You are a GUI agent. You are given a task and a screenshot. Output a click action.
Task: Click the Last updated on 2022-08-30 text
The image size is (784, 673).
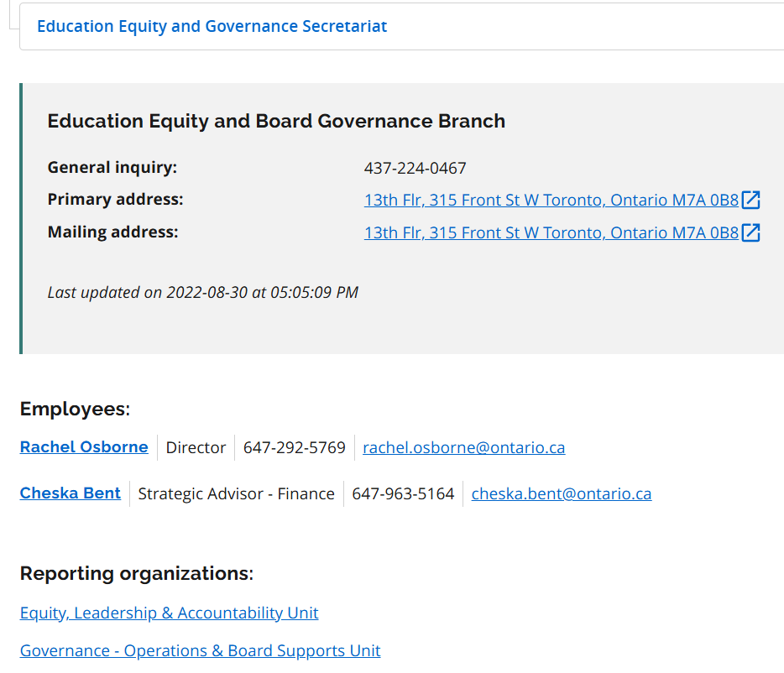202,293
